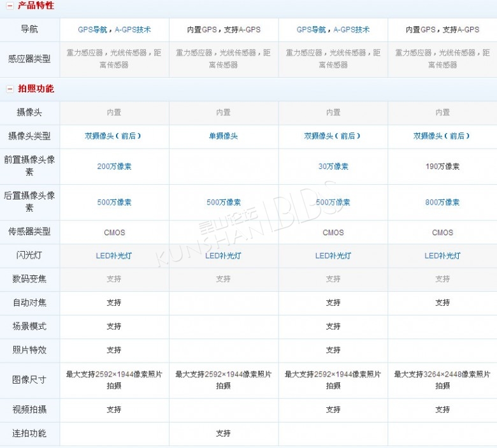Click the 传感器类型 row label

[29, 231]
